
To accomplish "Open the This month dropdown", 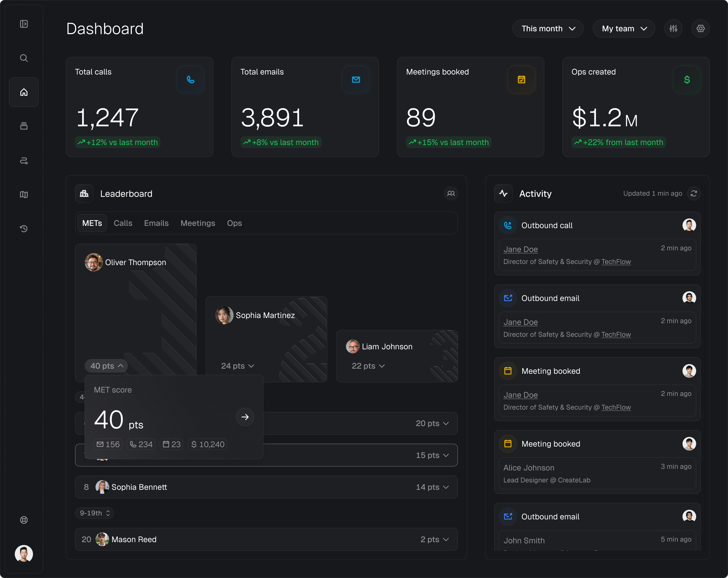I will tap(548, 28).
